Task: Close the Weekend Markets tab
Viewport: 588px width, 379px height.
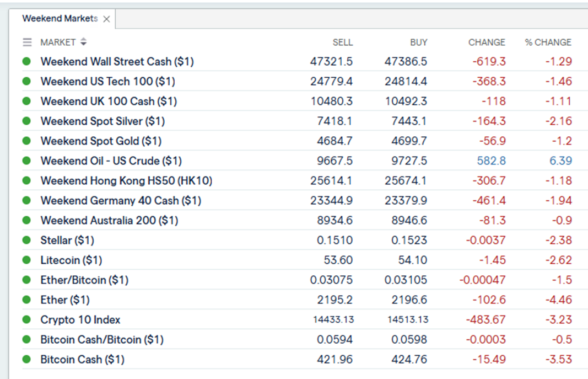Action: 106,19
